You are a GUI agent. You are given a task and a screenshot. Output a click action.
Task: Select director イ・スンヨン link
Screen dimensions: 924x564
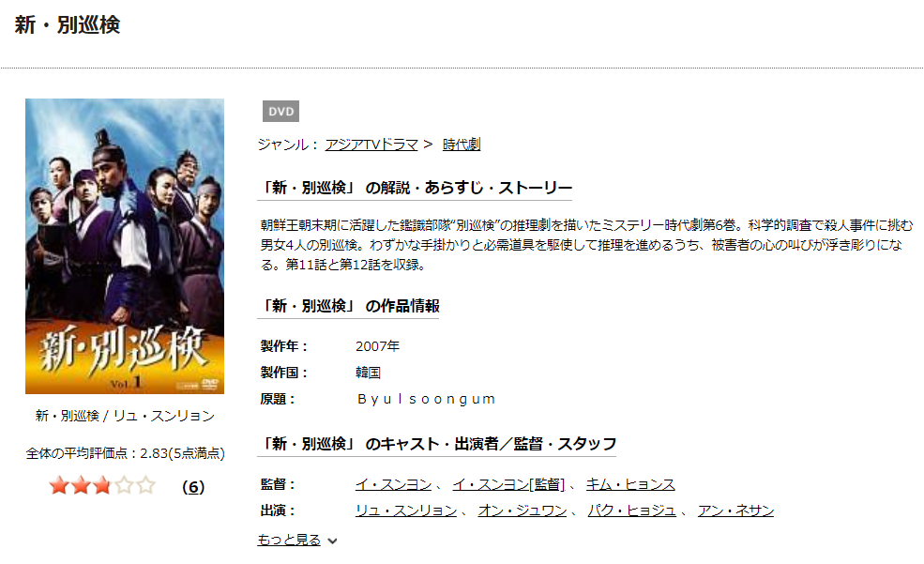click(x=393, y=484)
